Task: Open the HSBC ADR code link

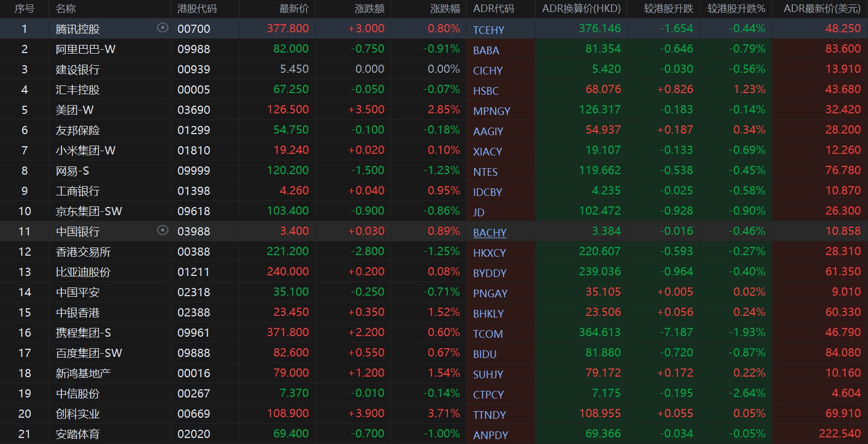Action: (x=486, y=91)
